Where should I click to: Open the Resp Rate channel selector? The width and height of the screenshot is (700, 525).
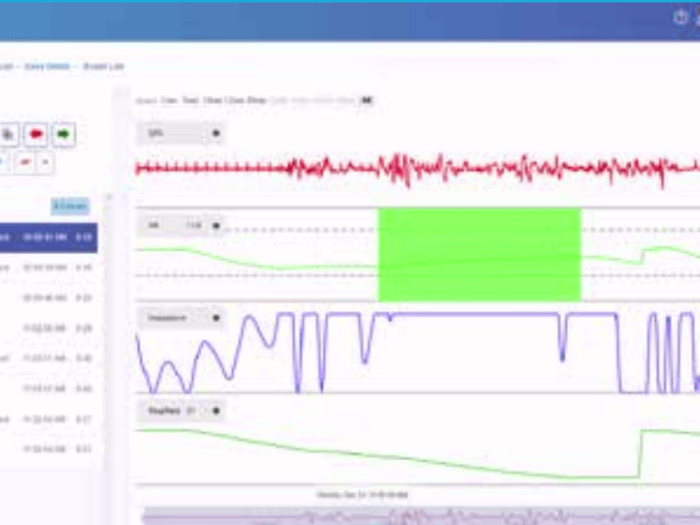click(x=180, y=411)
